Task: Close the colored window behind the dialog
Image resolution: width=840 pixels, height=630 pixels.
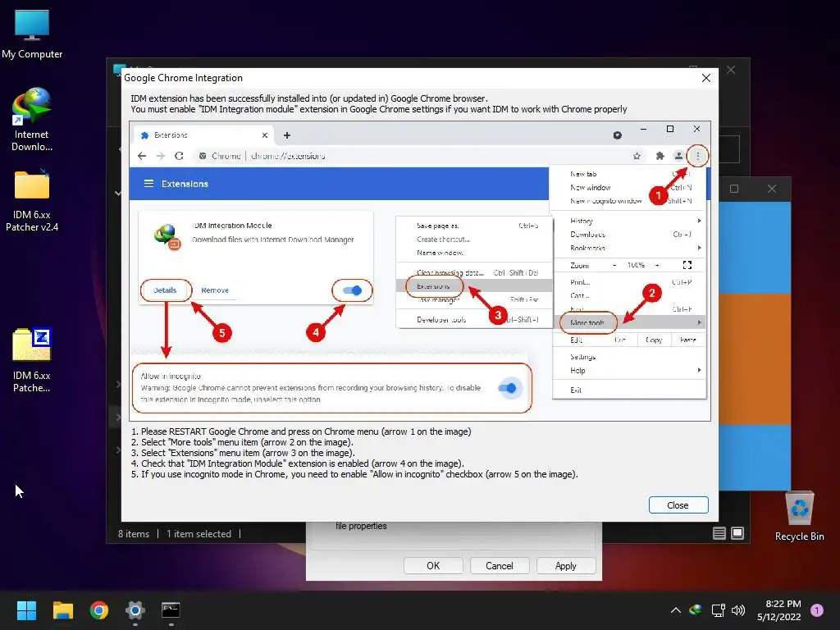Action: tap(772, 189)
